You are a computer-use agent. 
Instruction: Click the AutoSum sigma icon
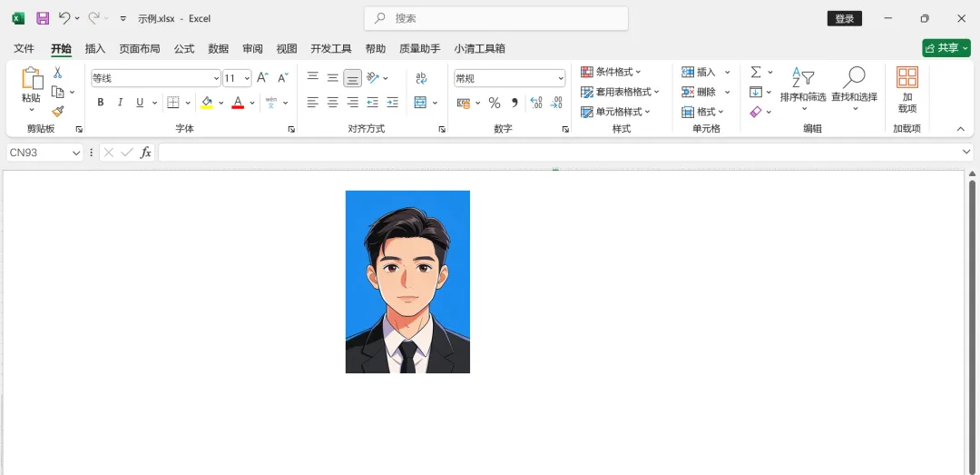coord(756,72)
